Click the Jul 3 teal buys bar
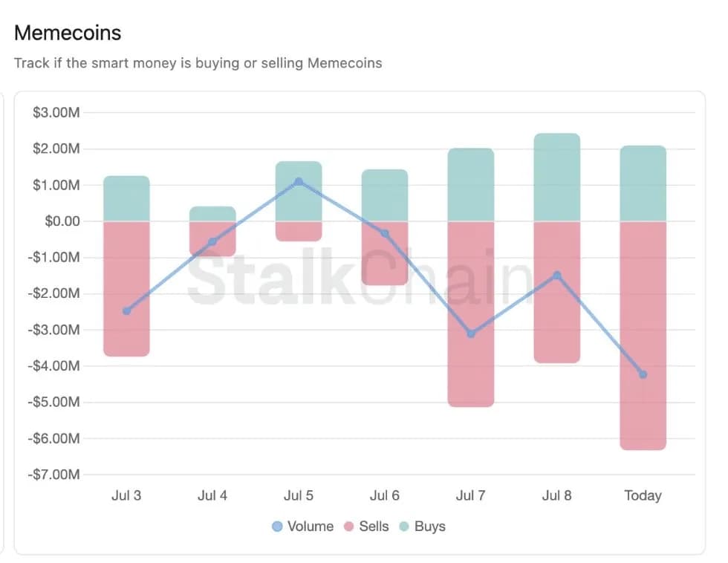The width and height of the screenshot is (728, 563). (x=127, y=198)
